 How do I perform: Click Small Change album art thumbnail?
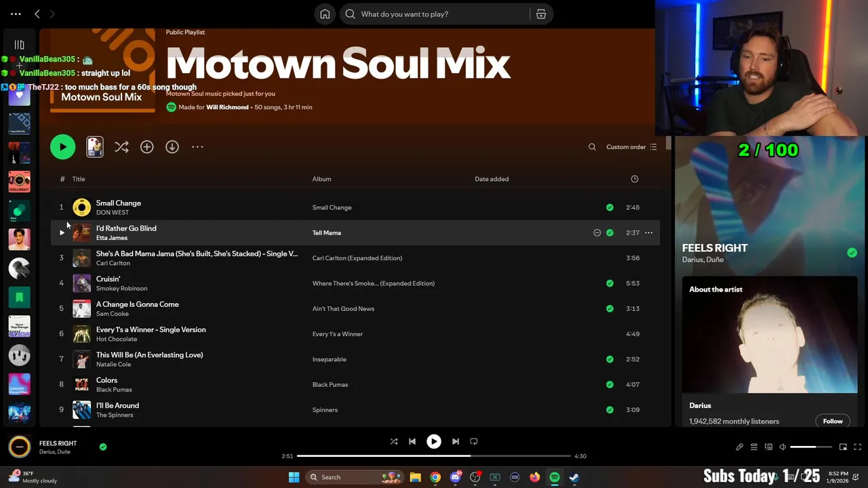tap(81, 207)
